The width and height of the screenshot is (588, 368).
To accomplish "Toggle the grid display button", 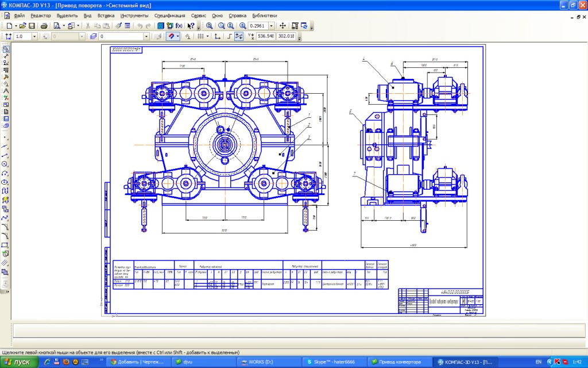I will coord(200,36).
